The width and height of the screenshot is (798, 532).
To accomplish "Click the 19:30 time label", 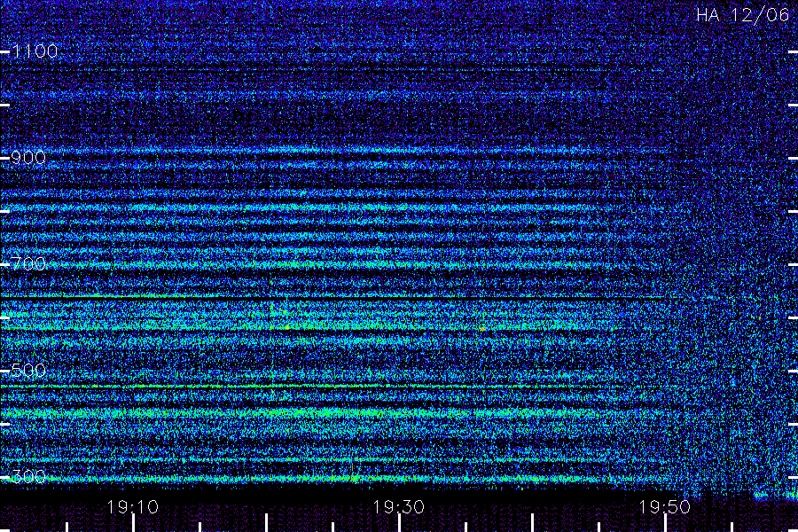I will (x=398, y=507).
